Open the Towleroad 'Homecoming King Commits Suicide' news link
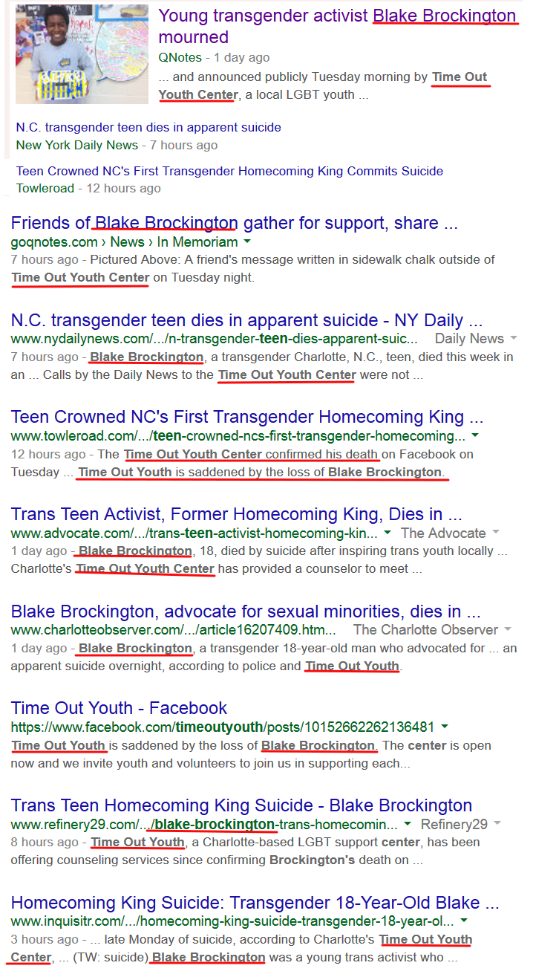 [229, 171]
